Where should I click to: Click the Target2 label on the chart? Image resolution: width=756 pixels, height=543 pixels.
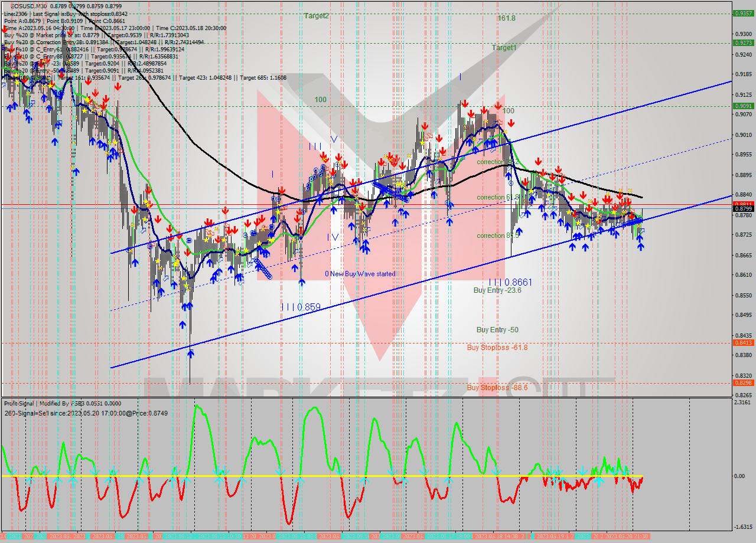click(x=317, y=16)
